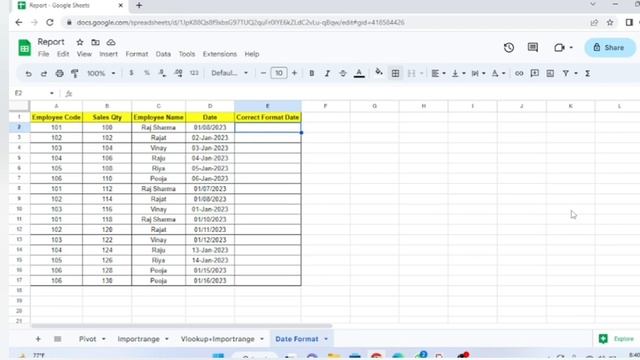Viewport: 640px width, 360px height.
Task: Toggle italic formatting
Action: coord(327,73)
